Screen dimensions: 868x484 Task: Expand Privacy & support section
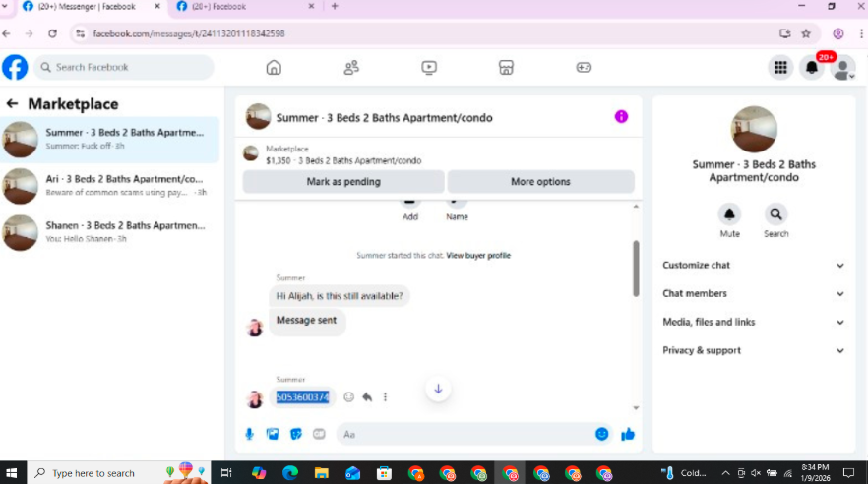[754, 350]
